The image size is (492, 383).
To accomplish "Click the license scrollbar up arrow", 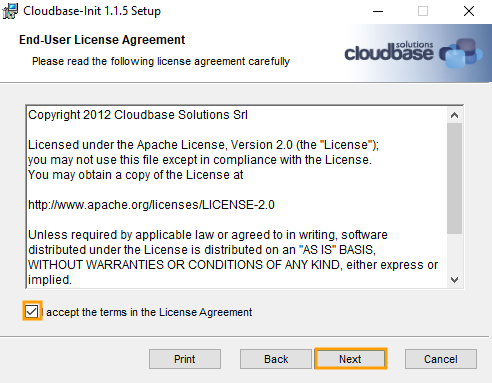I will pyautogui.click(x=454, y=115).
